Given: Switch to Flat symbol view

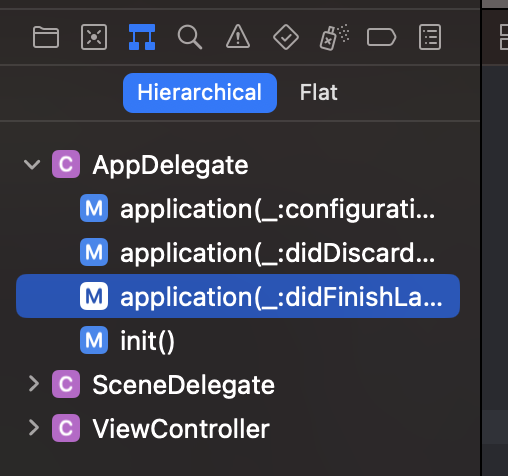Looking at the screenshot, I should (x=319, y=93).
